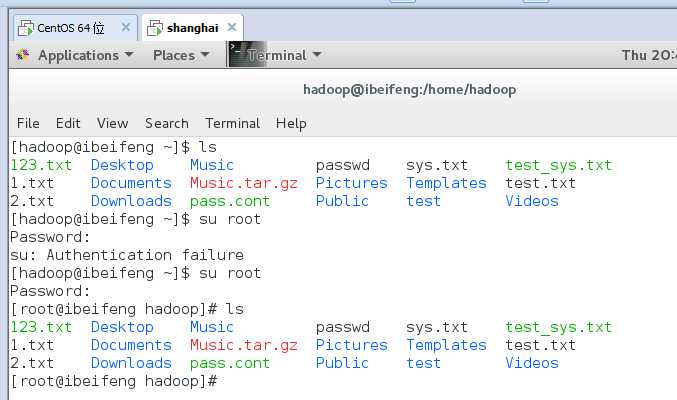Open the View menu
Viewport: 677px width, 400px height.
[112, 123]
